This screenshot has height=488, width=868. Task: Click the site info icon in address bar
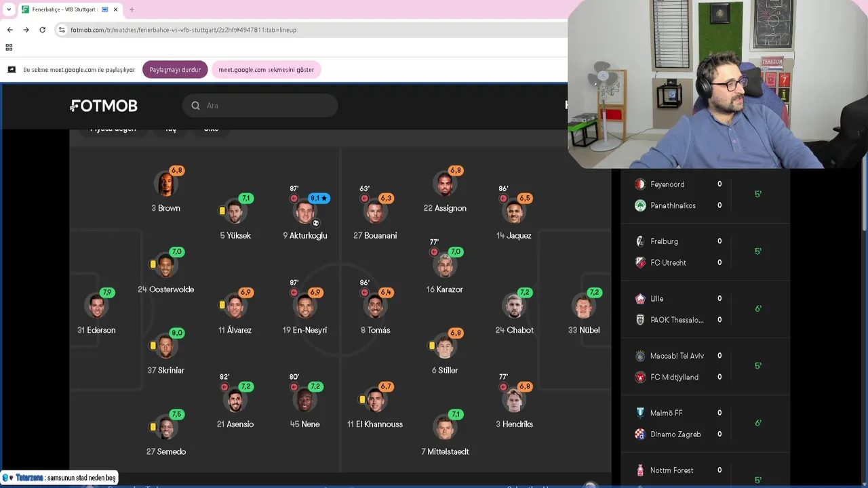point(62,30)
